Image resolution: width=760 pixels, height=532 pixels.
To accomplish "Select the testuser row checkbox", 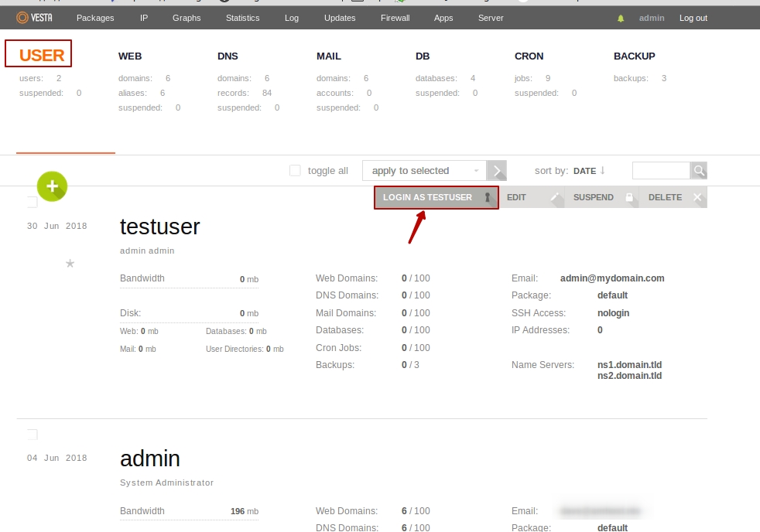I will pos(33,203).
